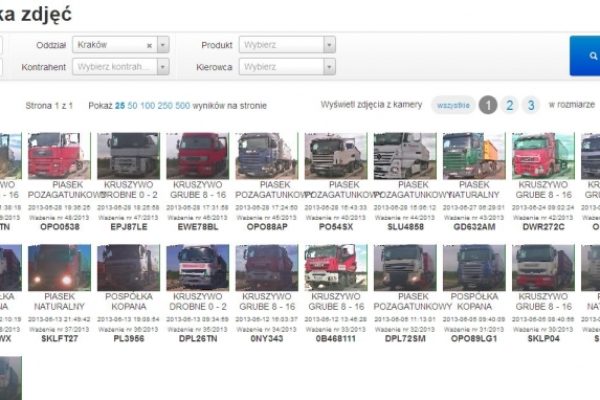Open truck photo 0NY343
The height and width of the screenshot is (400, 600).
[267, 268]
